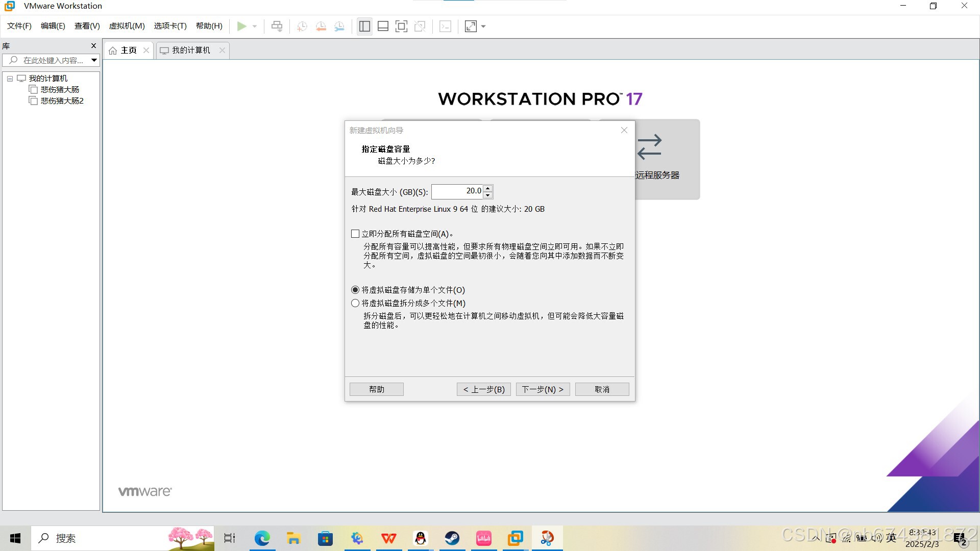Select 将虚拟磁盘存储为单个文件 option
Screen dimensions: 980x551
coord(355,289)
